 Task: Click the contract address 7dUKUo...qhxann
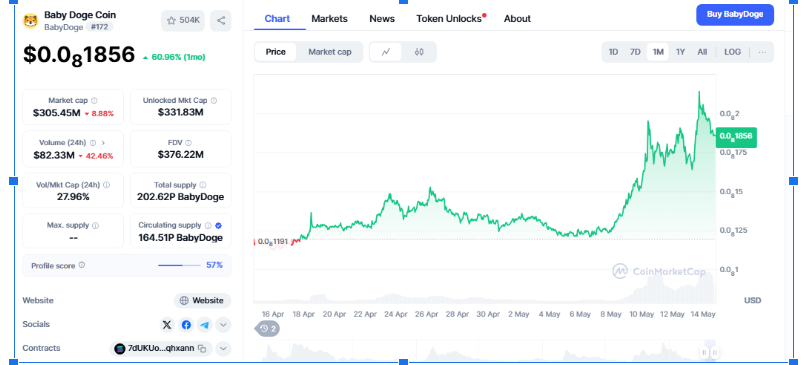point(161,349)
